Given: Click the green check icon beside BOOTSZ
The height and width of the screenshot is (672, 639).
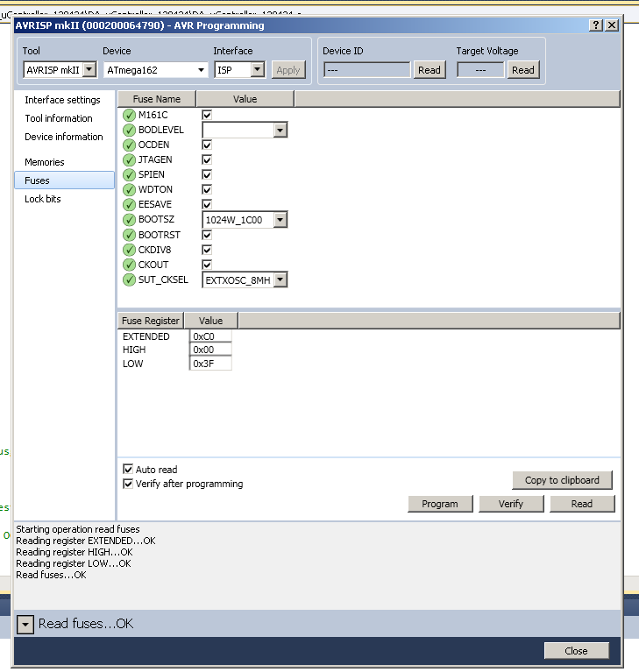Looking at the screenshot, I should [129, 220].
